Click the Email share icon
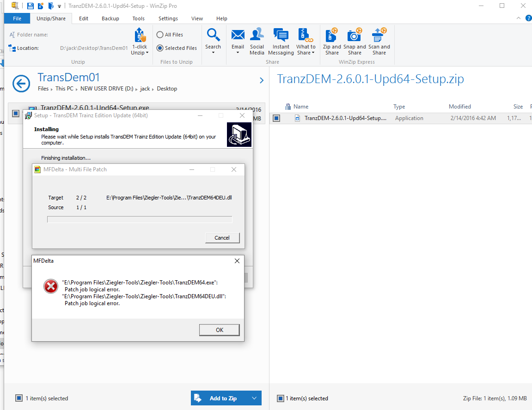The height and width of the screenshot is (410, 532). (x=238, y=36)
